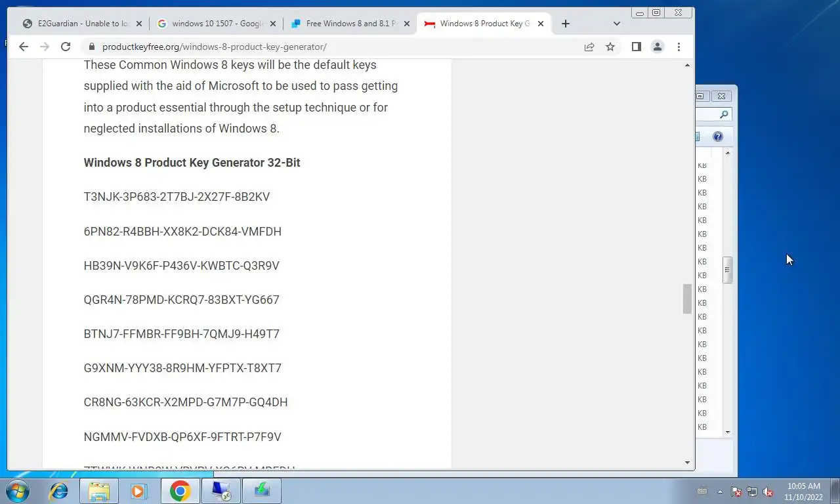The width and height of the screenshot is (840, 504).
Task: Open the taskbar clock showing 10:05 AM
Action: [804, 492]
